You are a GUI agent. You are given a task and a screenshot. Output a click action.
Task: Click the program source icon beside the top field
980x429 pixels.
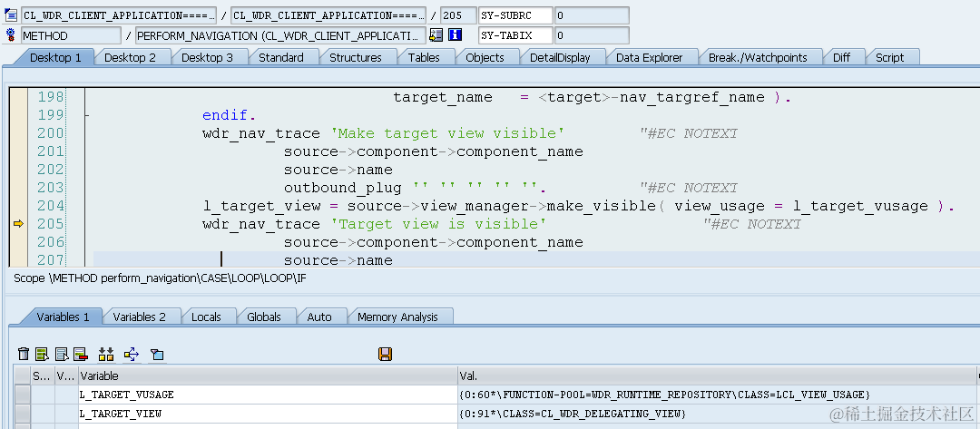click(11, 15)
